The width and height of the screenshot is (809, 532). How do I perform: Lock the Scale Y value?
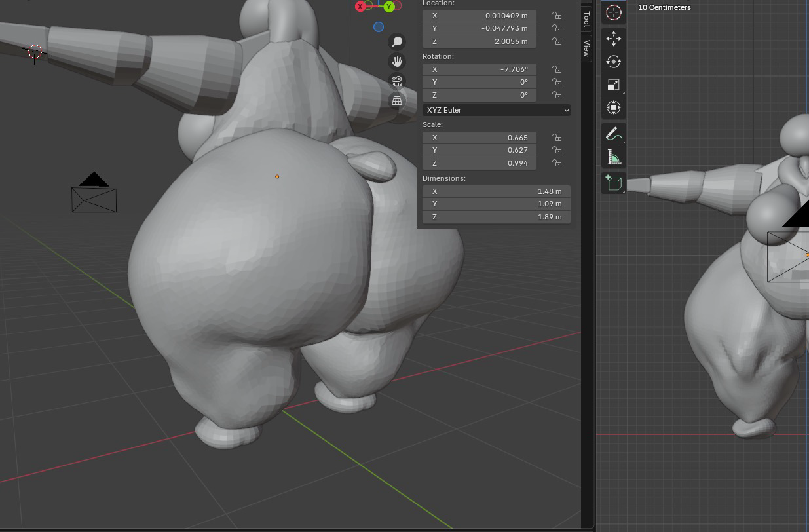tap(556, 150)
